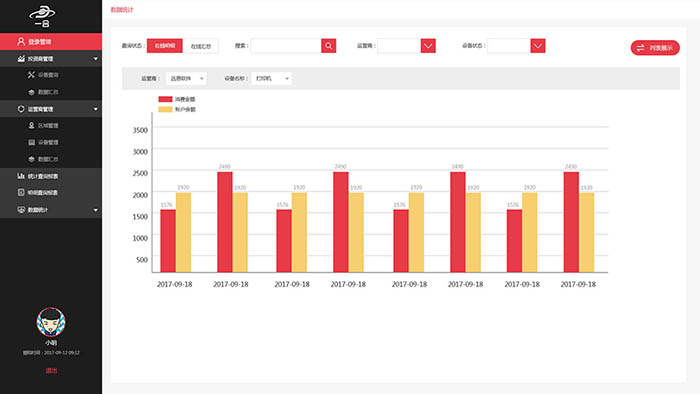Viewport: 700px width, 394px height.
Task: Open the top 运营商 red dropdown arrow
Action: pos(428,46)
